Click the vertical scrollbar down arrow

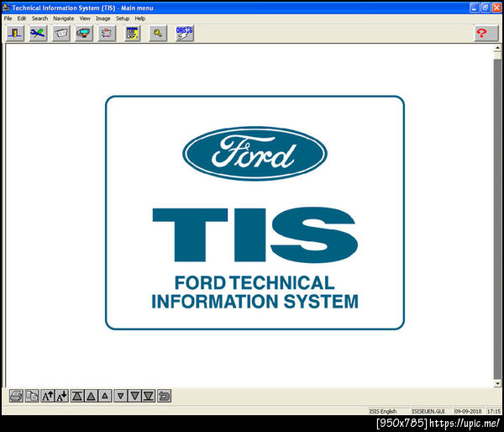point(497,383)
